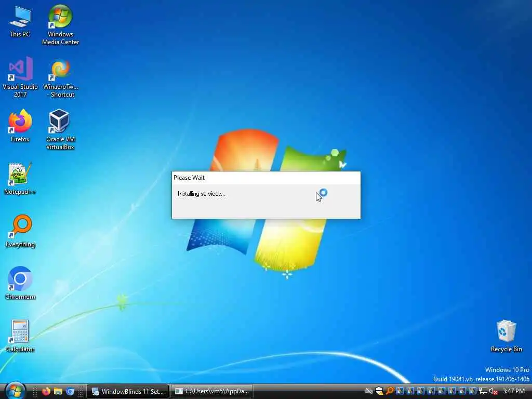Viewport: 532px width, 399px height.
Task: Click the 3:47 PM taskbar clock
Action: [x=514, y=391]
